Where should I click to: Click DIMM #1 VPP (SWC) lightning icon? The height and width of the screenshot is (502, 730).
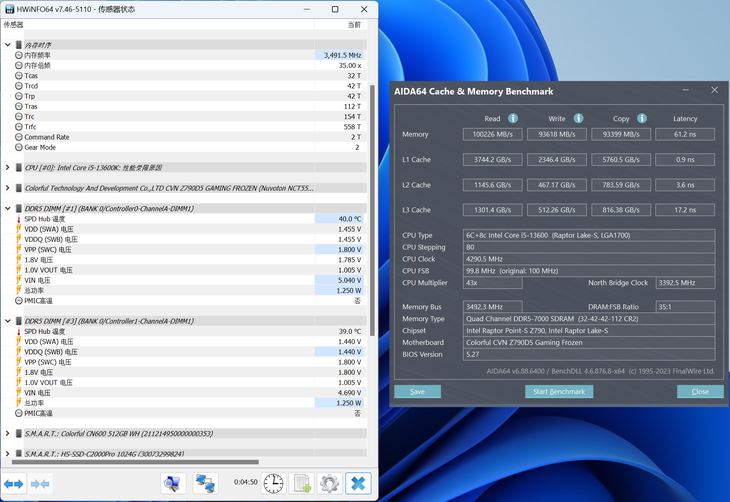tap(19, 250)
